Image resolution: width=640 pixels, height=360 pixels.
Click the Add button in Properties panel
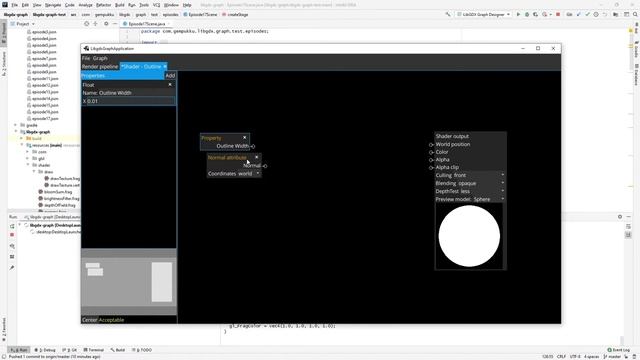(170, 76)
